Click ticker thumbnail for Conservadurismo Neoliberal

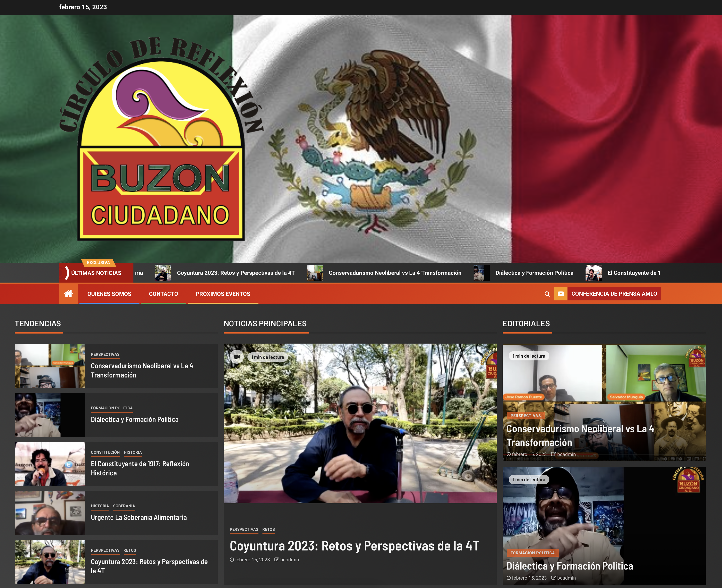pyautogui.click(x=315, y=273)
